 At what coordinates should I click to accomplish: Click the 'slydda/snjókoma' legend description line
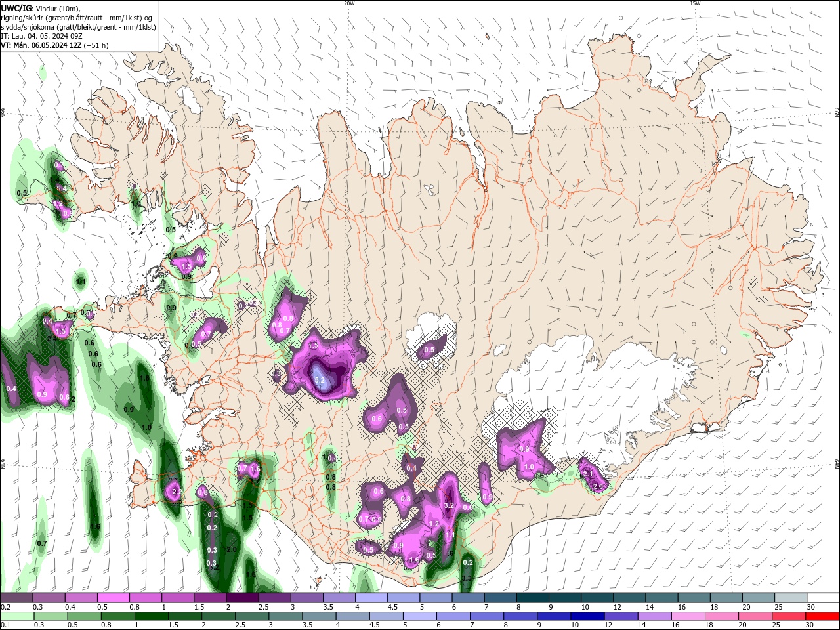pos(79,27)
